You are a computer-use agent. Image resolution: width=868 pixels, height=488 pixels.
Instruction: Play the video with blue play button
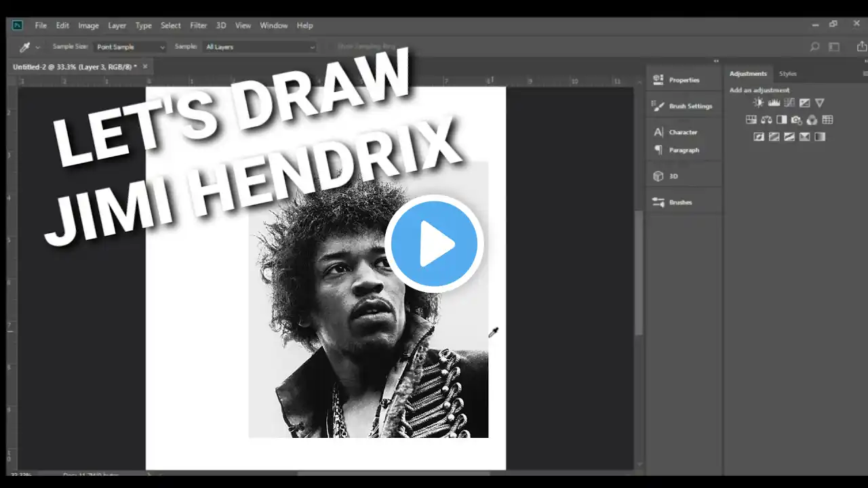[433, 243]
